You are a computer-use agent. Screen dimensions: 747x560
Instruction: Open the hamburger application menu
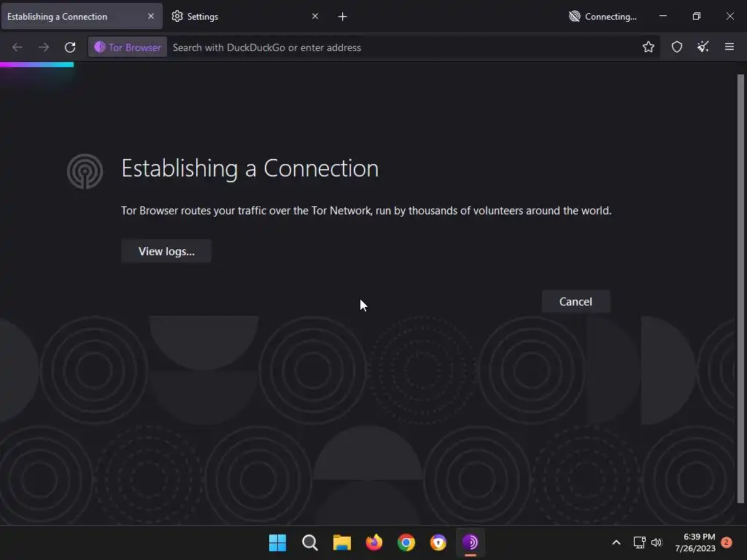(729, 47)
